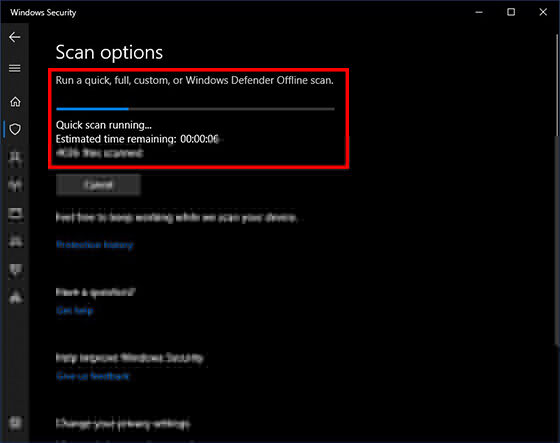This screenshot has width=560, height=443.
Task: Maximize the Windows Security window
Action: (511, 12)
